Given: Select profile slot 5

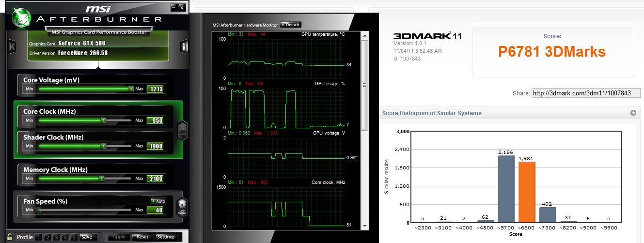Looking at the screenshot, I should point(74,237).
